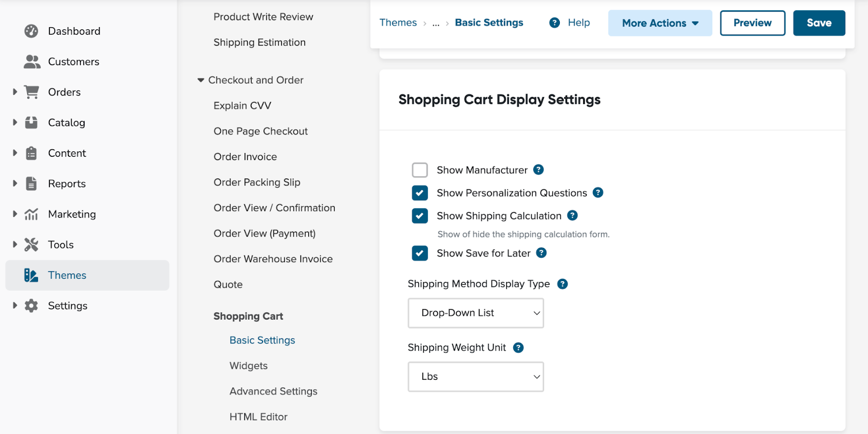Click the Catalog box icon
The image size is (868, 434).
31,123
